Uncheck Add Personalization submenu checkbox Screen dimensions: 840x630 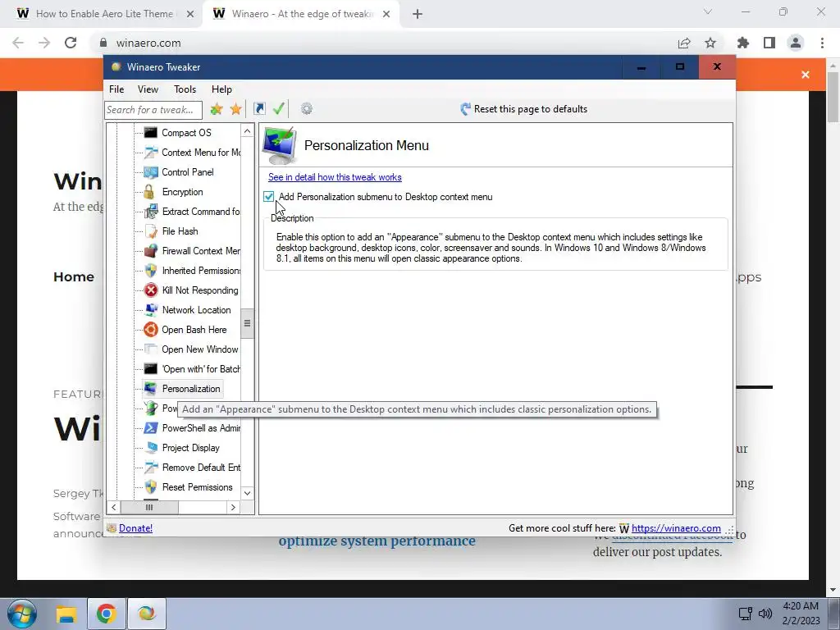point(269,197)
